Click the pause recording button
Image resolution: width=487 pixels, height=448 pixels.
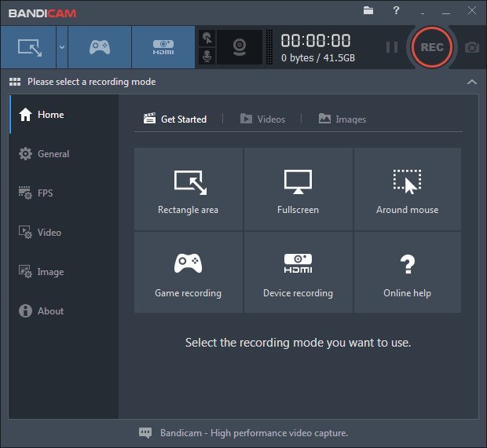click(391, 47)
